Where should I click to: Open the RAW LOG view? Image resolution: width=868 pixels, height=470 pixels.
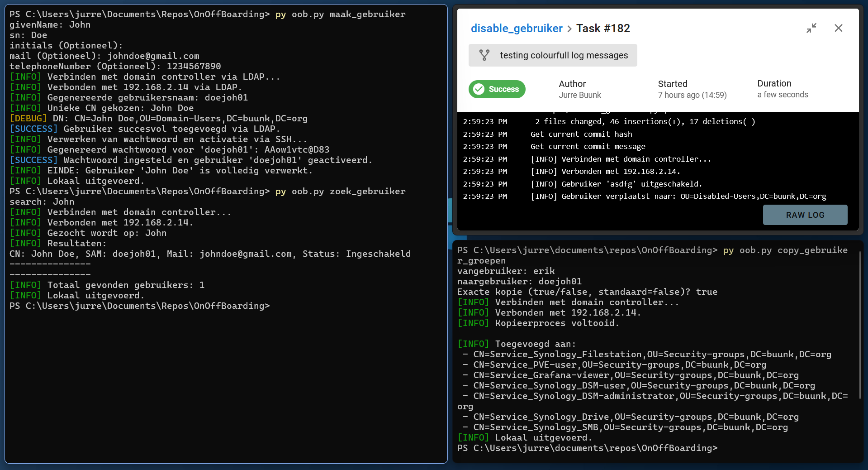coord(805,215)
